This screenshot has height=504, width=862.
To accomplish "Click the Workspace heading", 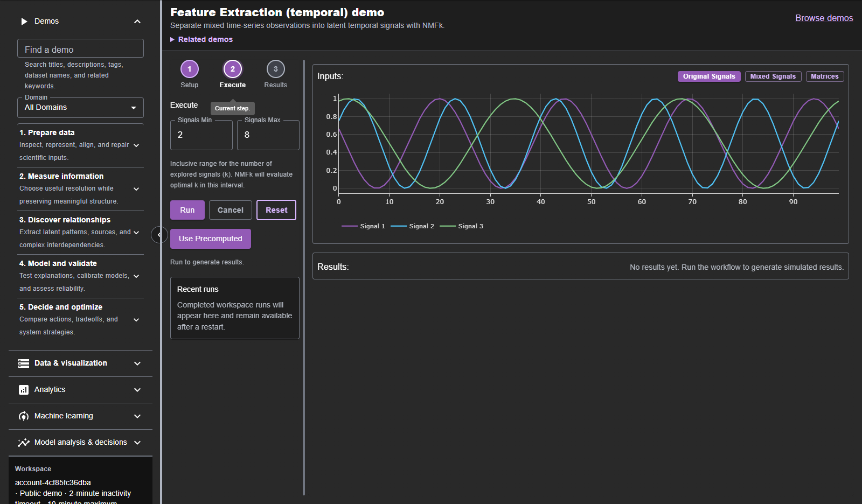I will click(x=33, y=469).
